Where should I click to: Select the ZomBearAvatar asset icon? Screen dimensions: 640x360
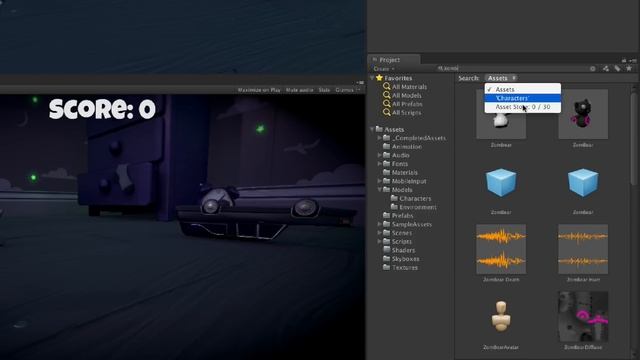click(501, 316)
